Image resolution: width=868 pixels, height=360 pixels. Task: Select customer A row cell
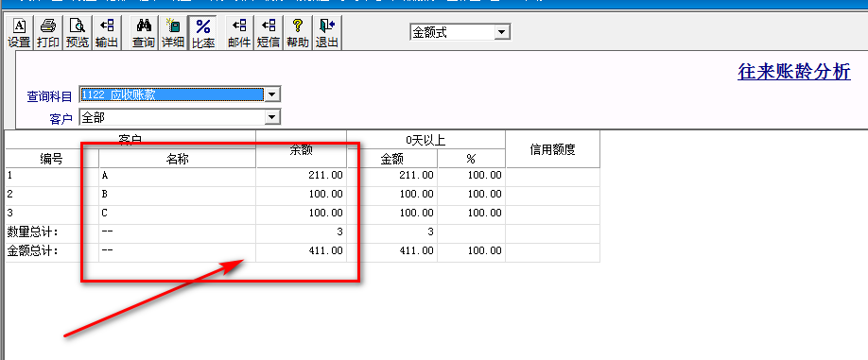coord(178,176)
